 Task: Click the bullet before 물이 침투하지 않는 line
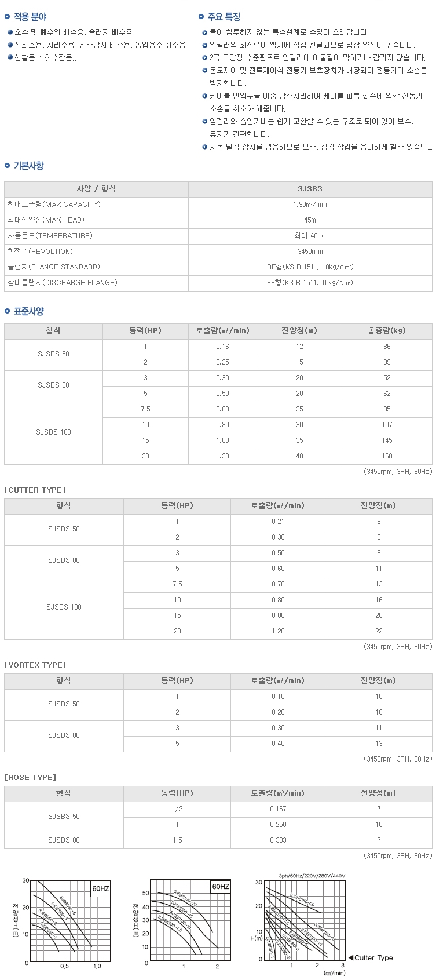point(204,32)
